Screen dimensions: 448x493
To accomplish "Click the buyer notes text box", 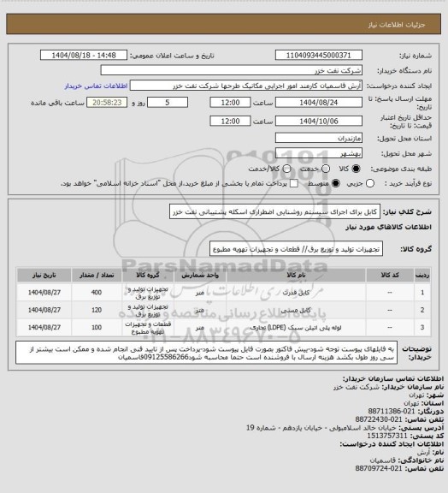I will point(206,353).
